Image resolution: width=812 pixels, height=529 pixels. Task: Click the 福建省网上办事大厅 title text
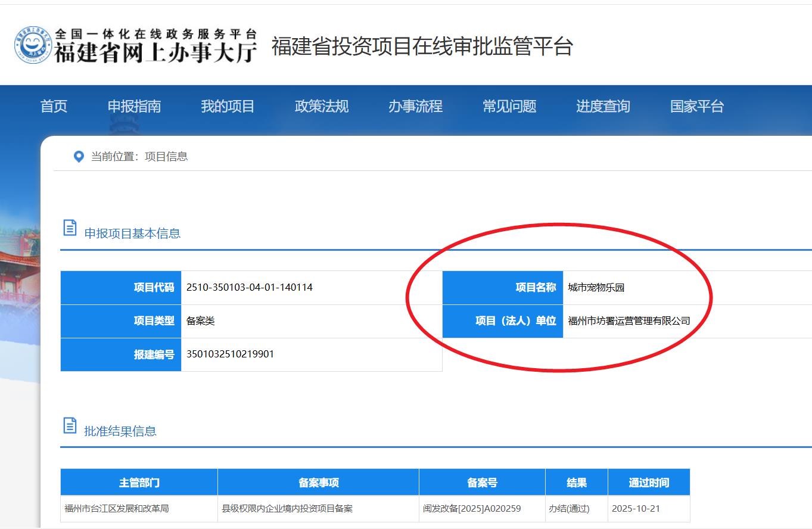pos(155,52)
